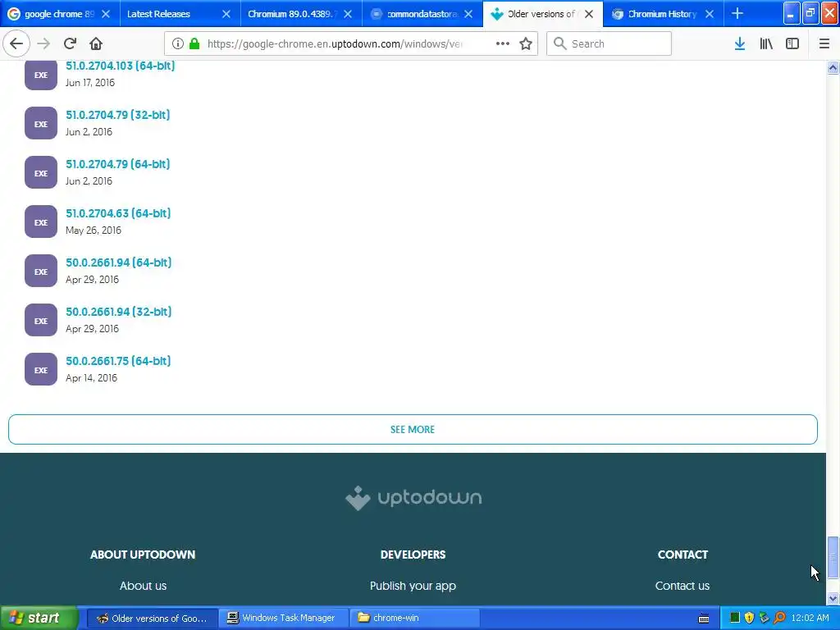The image size is (840, 630).
Task: Open 51.0.2704.63 (64-bit) version link
Action: [118, 213]
